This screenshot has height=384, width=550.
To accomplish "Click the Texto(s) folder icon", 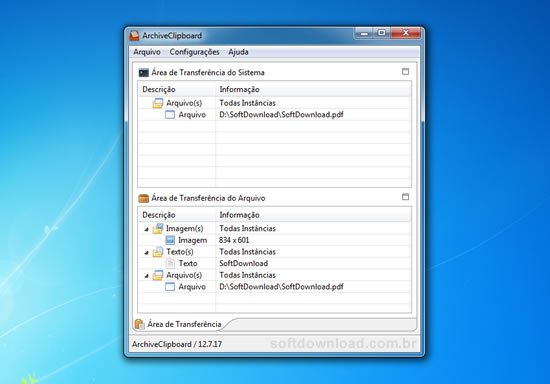I will pyautogui.click(x=158, y=252).
